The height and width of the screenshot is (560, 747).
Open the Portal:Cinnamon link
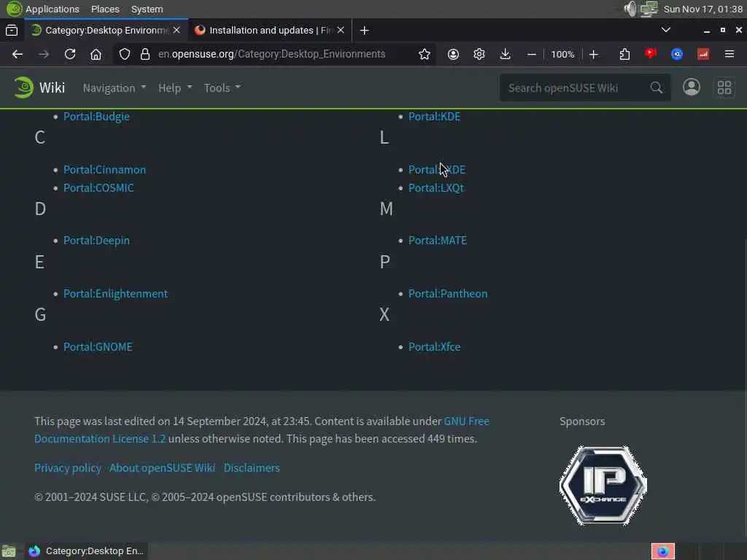pyautogui.click(x=105, y=169)
